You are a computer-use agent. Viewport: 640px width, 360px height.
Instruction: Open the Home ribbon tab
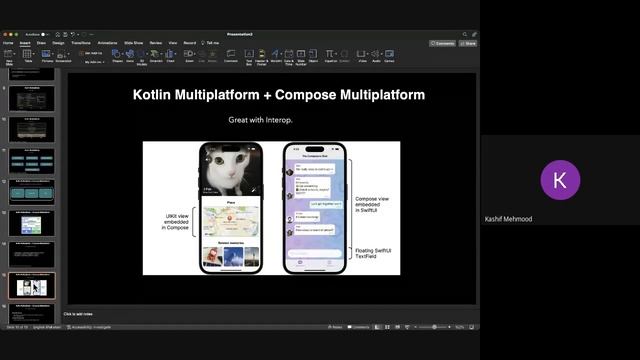click(8, 43)
